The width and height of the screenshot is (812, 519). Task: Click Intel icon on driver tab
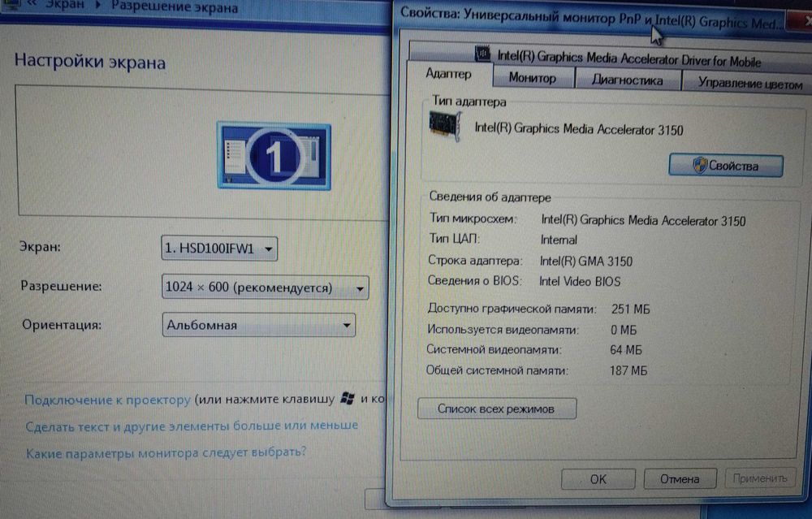tap(482, 53)
